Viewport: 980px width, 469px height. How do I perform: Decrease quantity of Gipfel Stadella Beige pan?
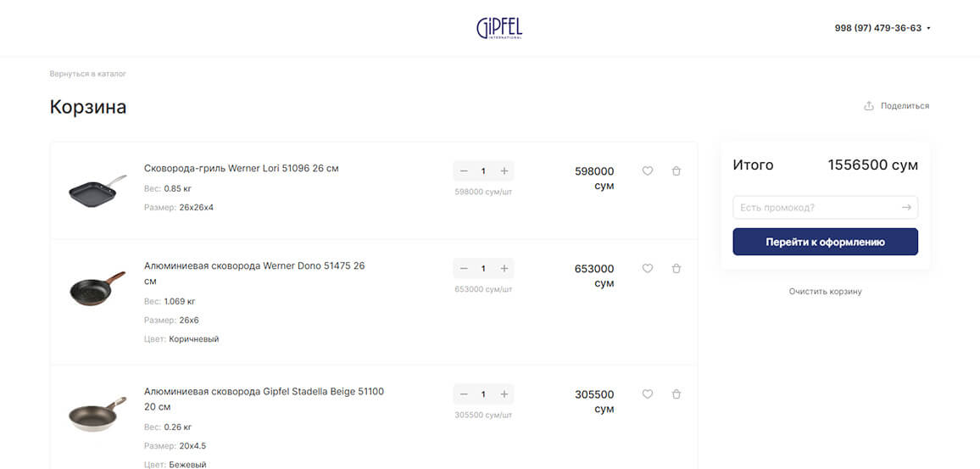point(464,394)
